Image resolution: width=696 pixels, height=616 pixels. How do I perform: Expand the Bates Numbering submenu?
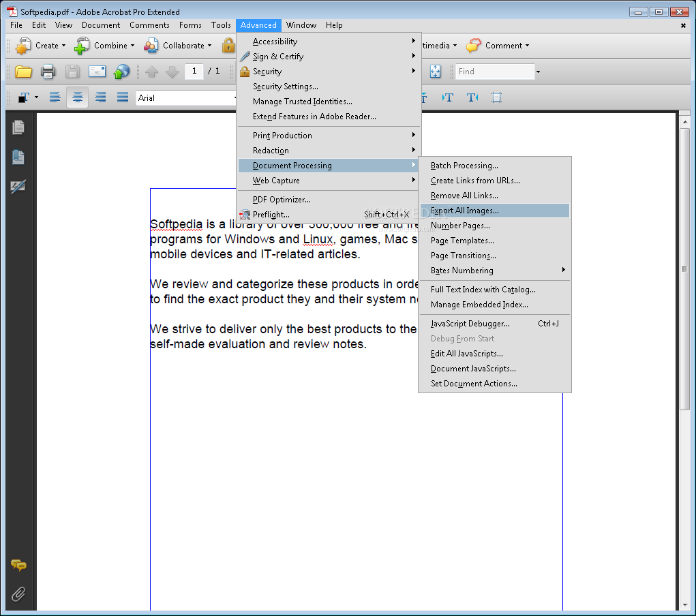[494, 271]
